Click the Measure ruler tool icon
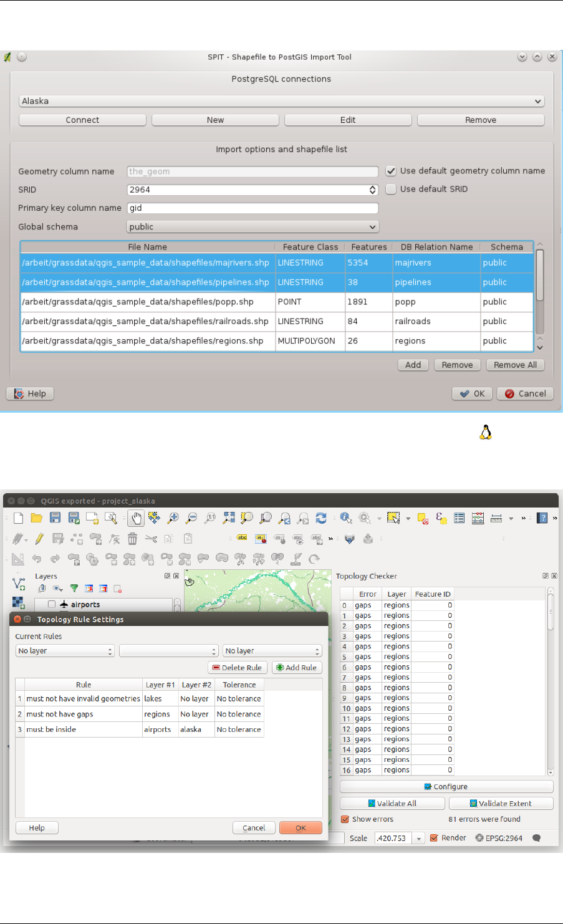The width and height of the screenshot is (563, 924). tap(496, 518)
